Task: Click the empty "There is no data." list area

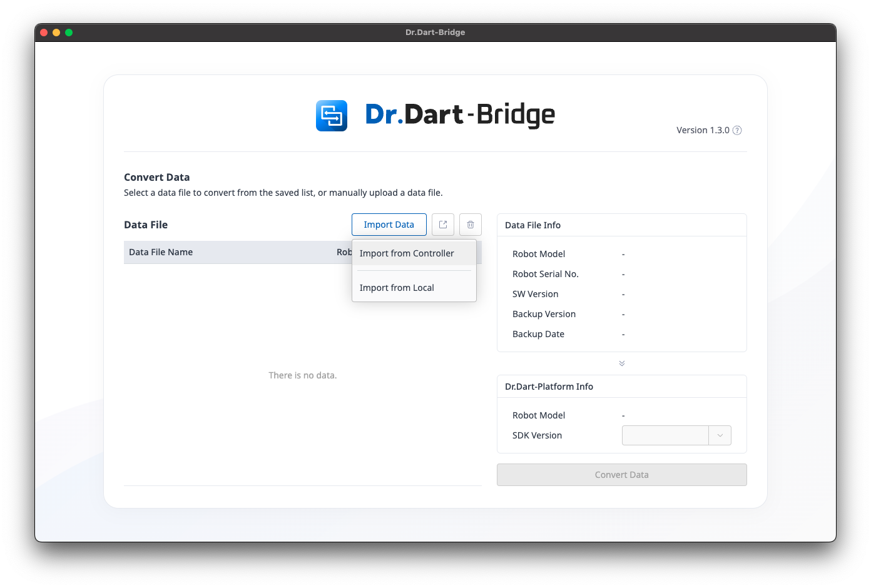Action: click(303, 375)
